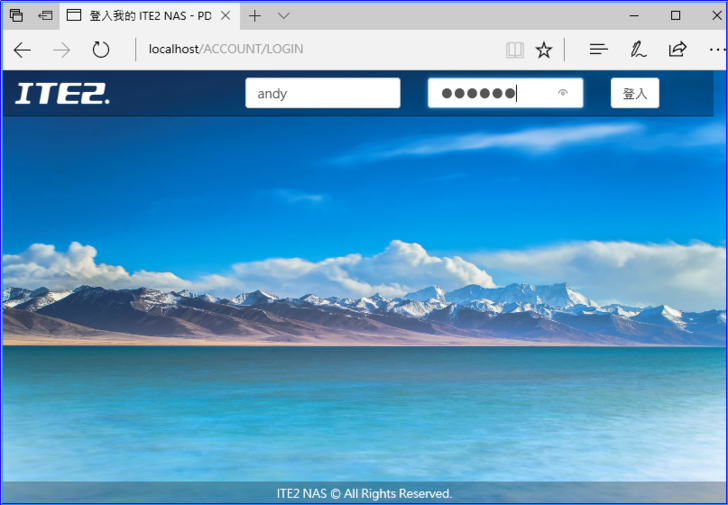Screen dimensions: 728x505
Task: Click the ITE2 logo
Action: click(x=63, y=93)
